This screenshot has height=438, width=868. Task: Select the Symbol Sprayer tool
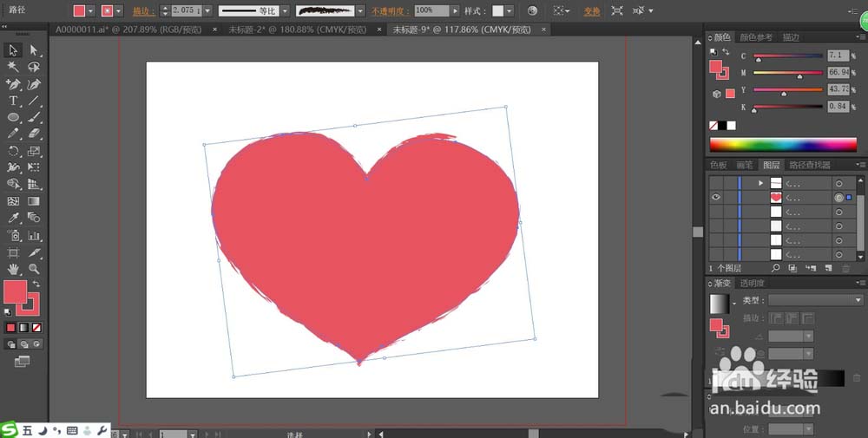pyautogui.click(x=13, y=236)
